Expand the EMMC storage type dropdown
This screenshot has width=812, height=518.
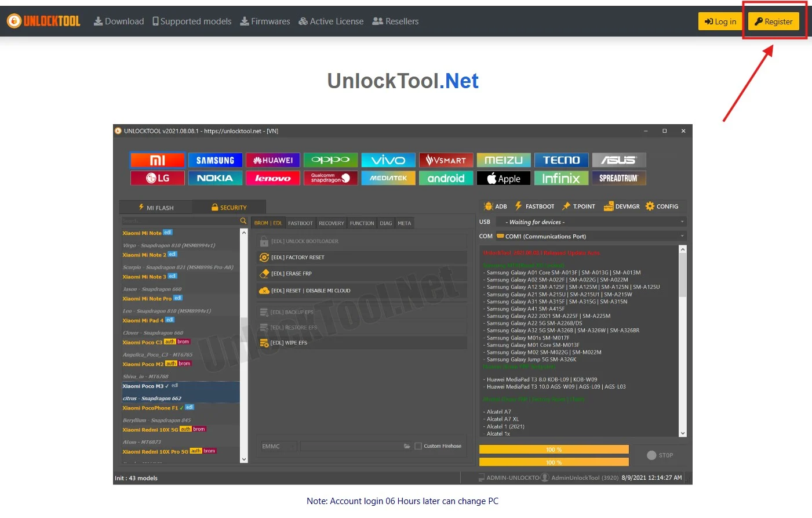coord(278,446)
